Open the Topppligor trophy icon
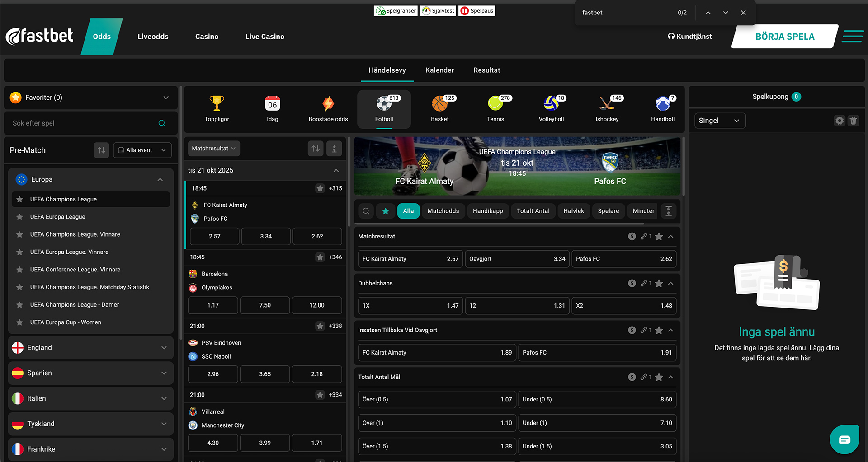Screen dimensions: 868x462 pyautogui.click(x=217, y=108)
